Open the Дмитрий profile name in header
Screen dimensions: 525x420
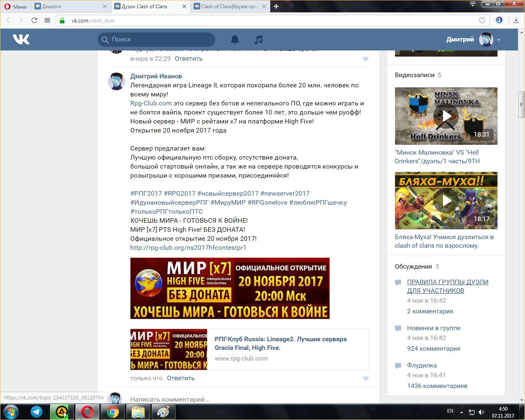pyautogui.click(x=460, y=39)
